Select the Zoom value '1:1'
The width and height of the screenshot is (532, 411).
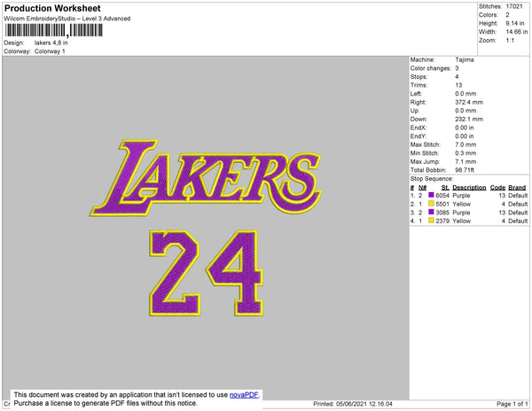[x=510, y=41]
